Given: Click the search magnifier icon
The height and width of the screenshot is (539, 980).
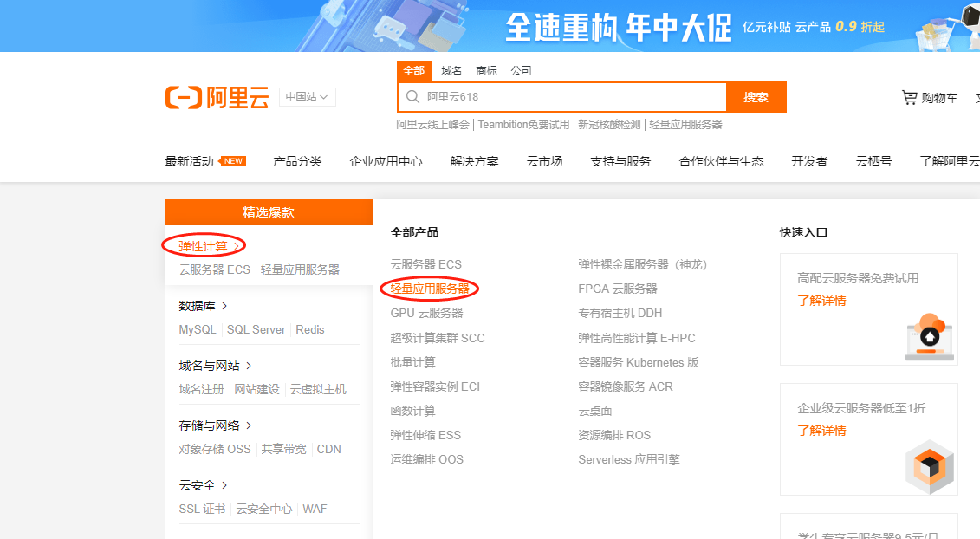Looking at the screenshot, I should point(412,97).
